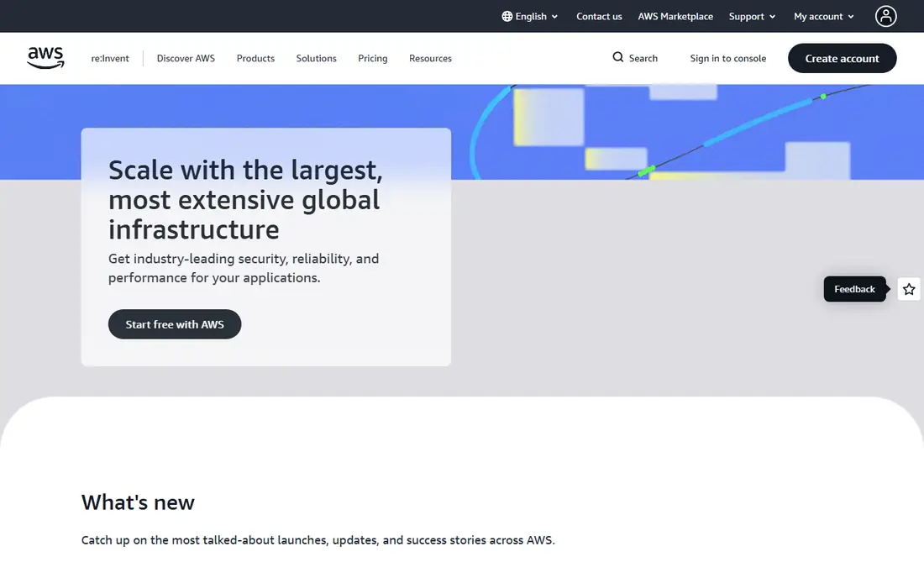The width and height of the screenshot is (924, 578).
Task: Open the Solutions menu
Action: [316, 58]
